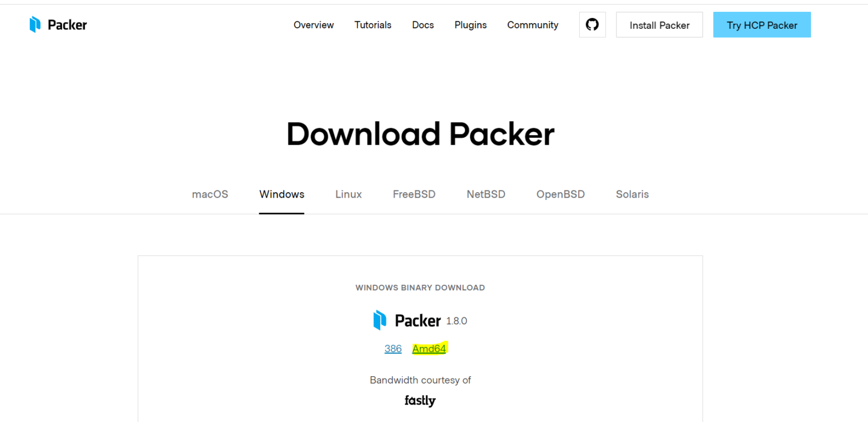Open the Community nav item

[x=532, y=25]
